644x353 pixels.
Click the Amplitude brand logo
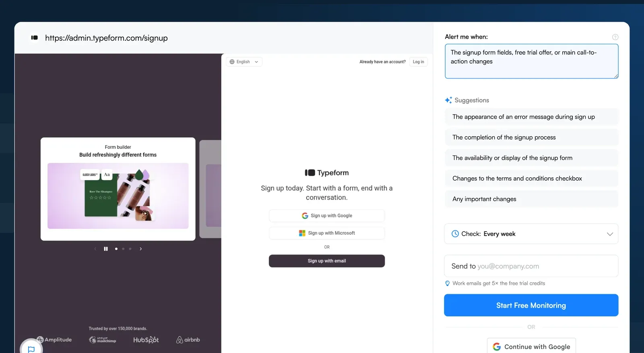[54, 340]
